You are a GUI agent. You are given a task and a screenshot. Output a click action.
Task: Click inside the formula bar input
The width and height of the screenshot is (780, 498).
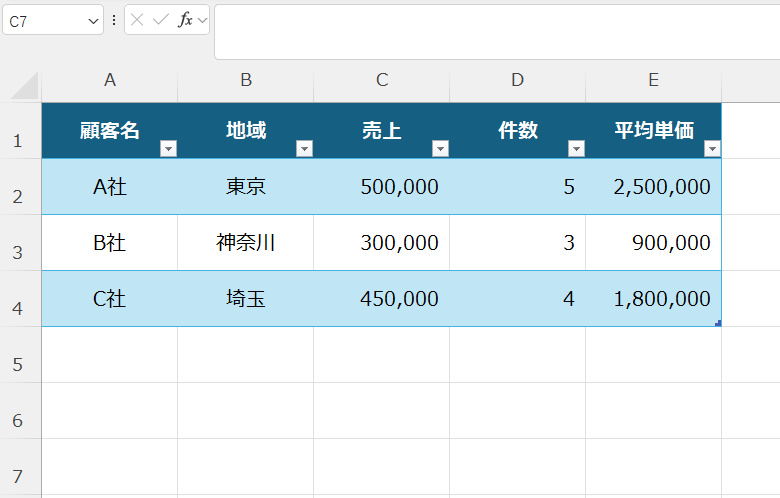click(495, 30)
